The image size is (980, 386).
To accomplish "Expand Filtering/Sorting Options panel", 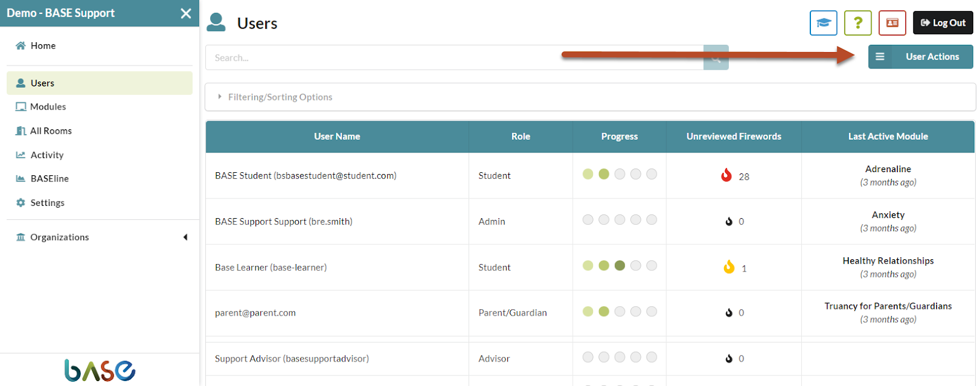I will pyautogui.click(x=590, y=97).
